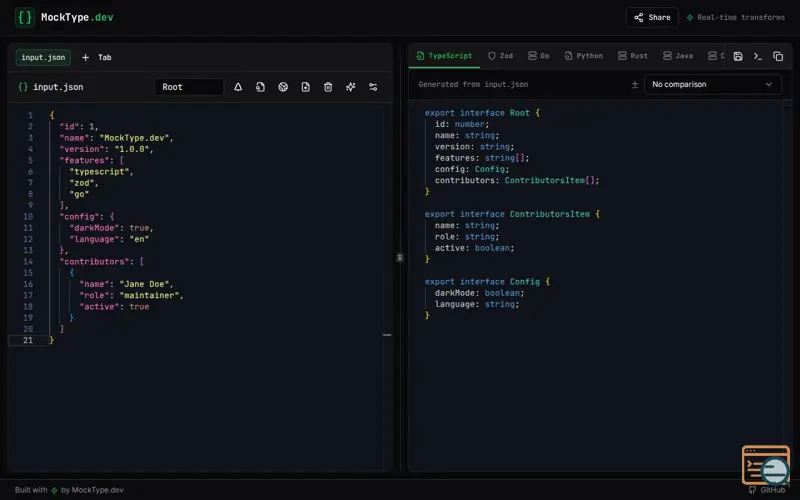This screenshot has width=800, height=500.
Task: Switch to the TypeScript output tab
Action: coord(444,56)
